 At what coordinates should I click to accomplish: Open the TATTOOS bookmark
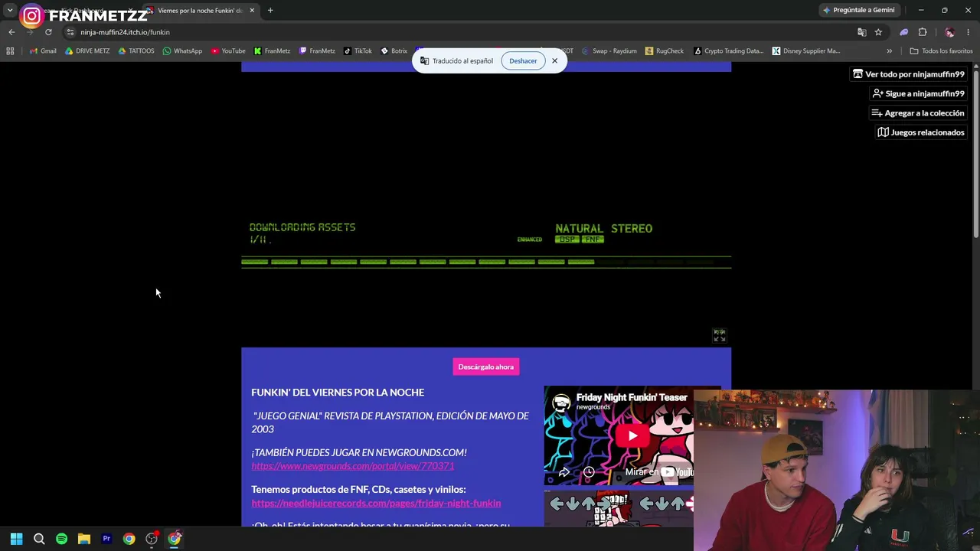[x=136, y=51]
